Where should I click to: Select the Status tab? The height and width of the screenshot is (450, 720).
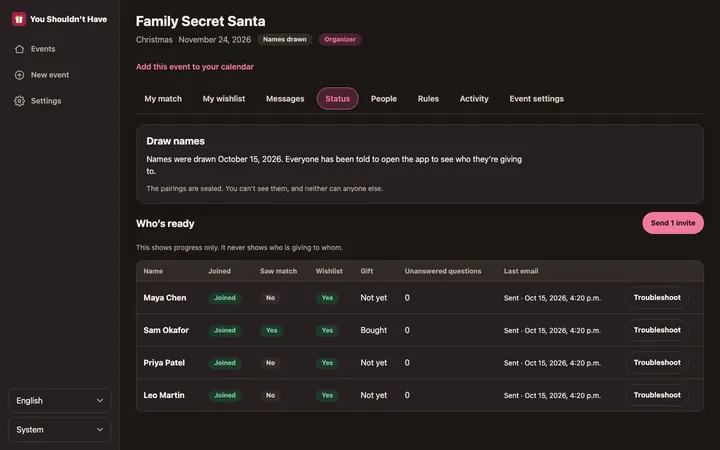point(338,99)
